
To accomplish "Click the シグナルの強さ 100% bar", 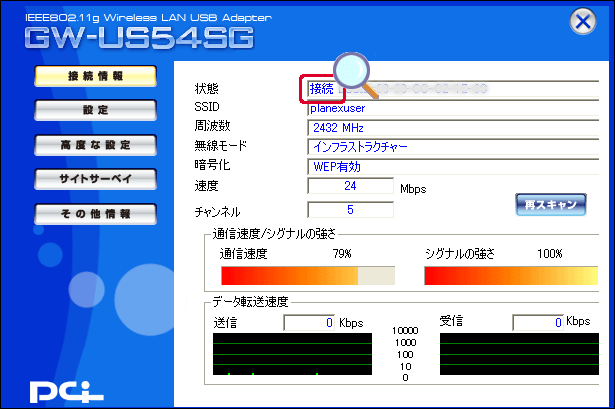I will (511, 275).
